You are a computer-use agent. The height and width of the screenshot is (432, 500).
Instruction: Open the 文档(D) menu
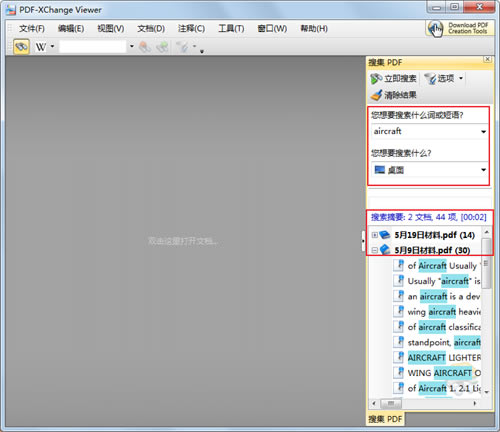[151, 29]
